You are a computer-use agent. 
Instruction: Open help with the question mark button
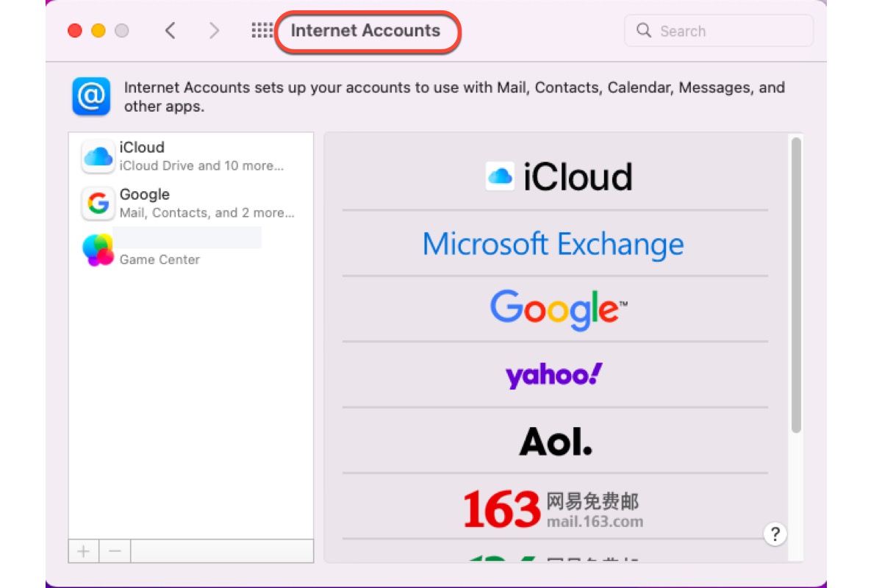click(x=775, y=534)
